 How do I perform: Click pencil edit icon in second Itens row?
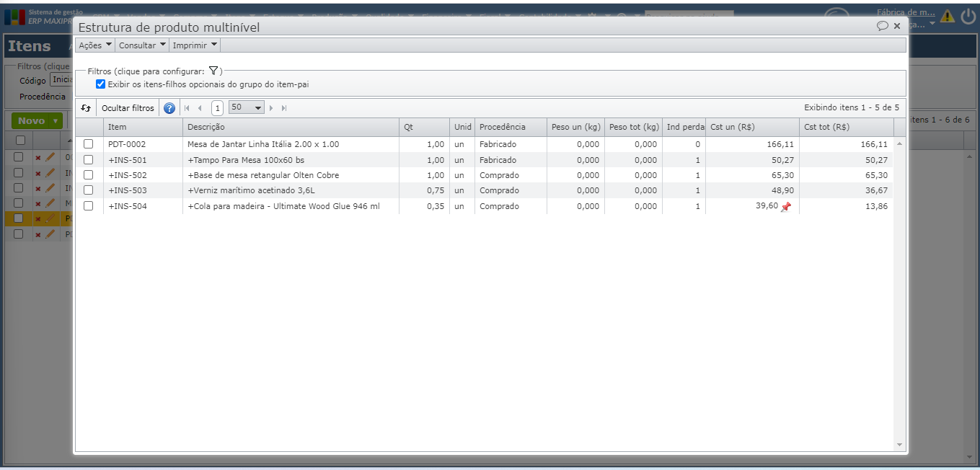(50, 172)
